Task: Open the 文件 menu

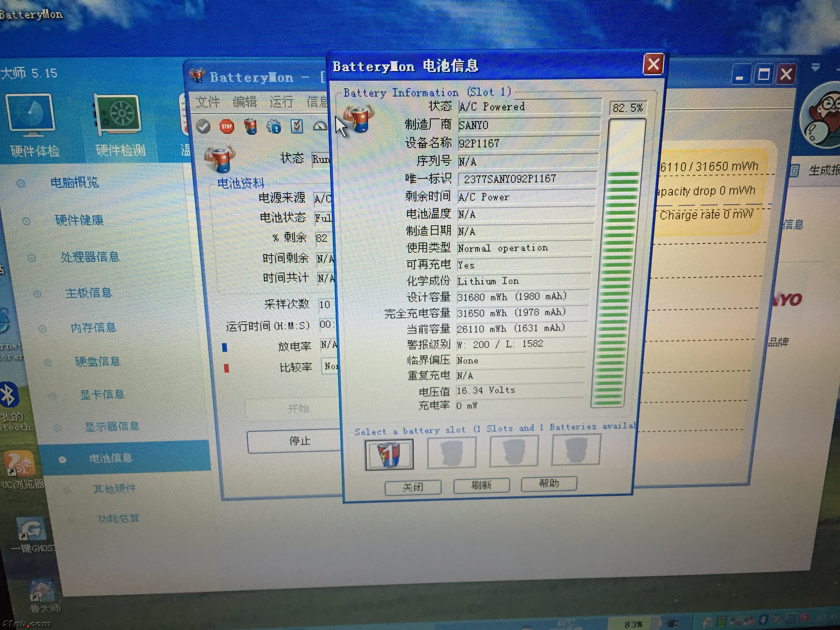Action: pos(208,102)
